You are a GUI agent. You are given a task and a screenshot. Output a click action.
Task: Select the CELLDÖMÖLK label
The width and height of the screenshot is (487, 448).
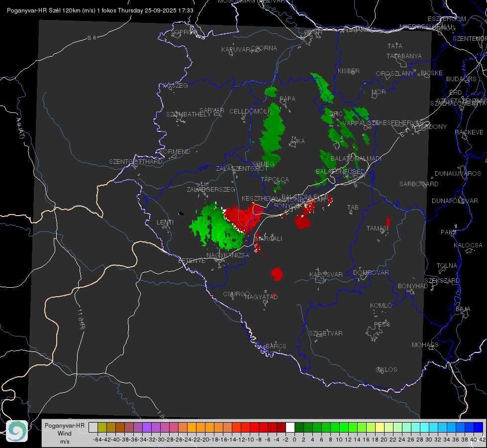click(250, 112)
